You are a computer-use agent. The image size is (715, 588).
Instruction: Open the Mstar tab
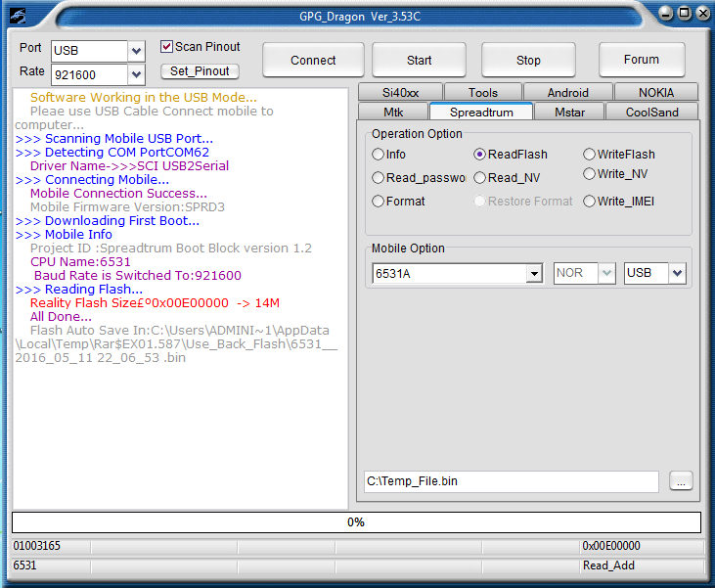pos(569,112)
